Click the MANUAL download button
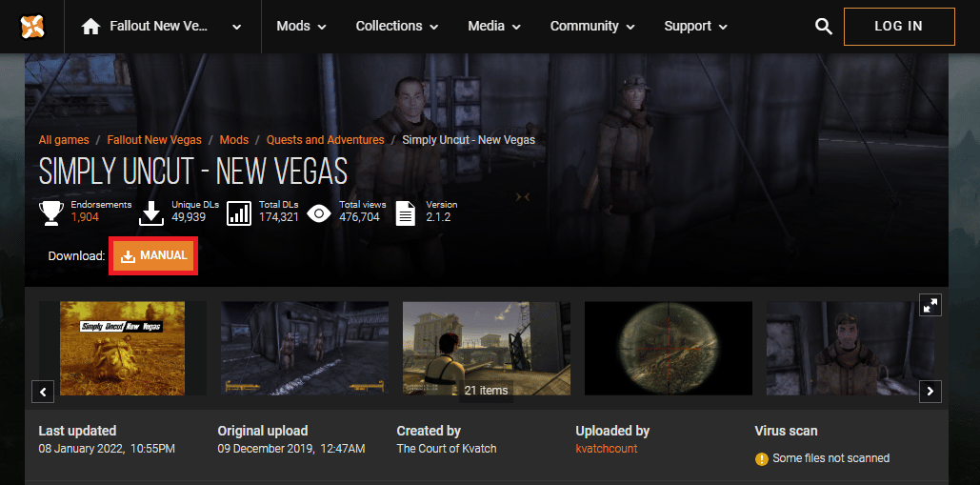Image resolution: width=980 pixels, height=485 pixels. [x=153, y=255]
